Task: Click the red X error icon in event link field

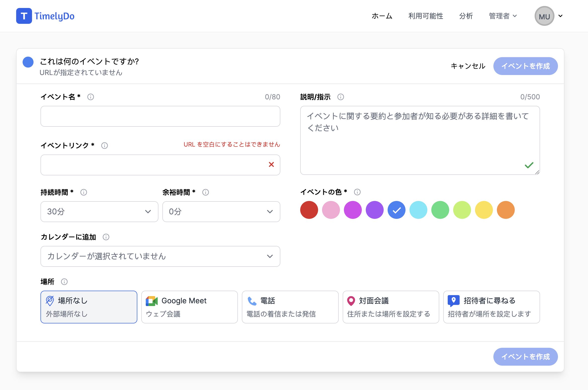Action: click(271, 164)
